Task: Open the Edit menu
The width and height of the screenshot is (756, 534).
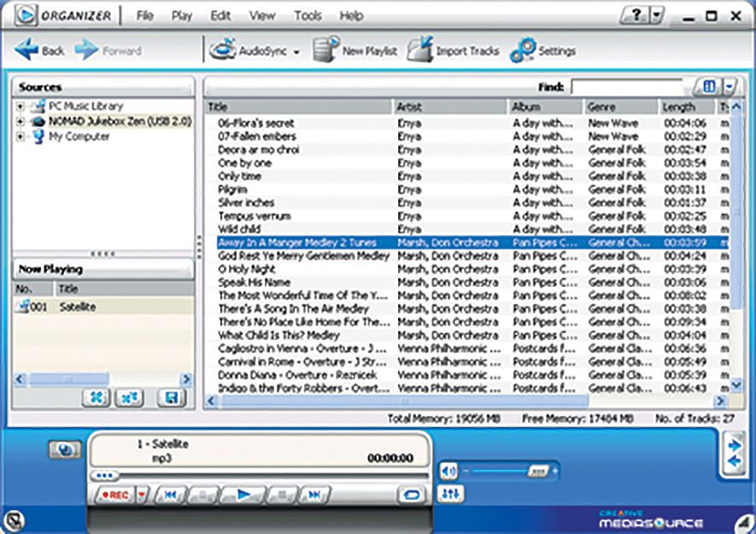Action: [220, 15]
